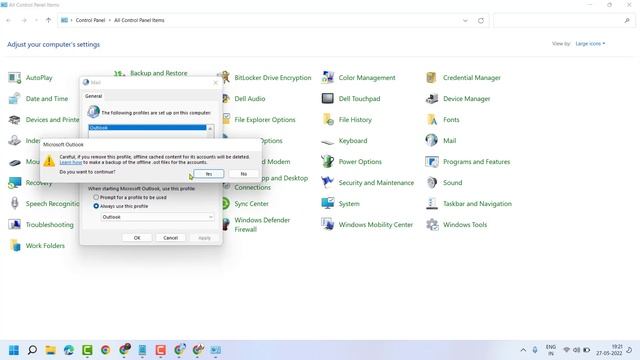Open the Troubleshooting icon

tap(15, 224)
